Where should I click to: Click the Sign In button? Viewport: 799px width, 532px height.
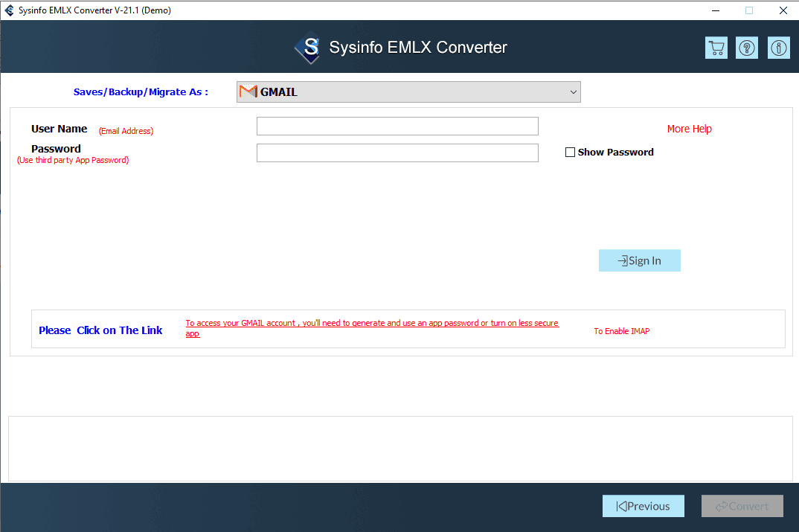click(640, 260)
